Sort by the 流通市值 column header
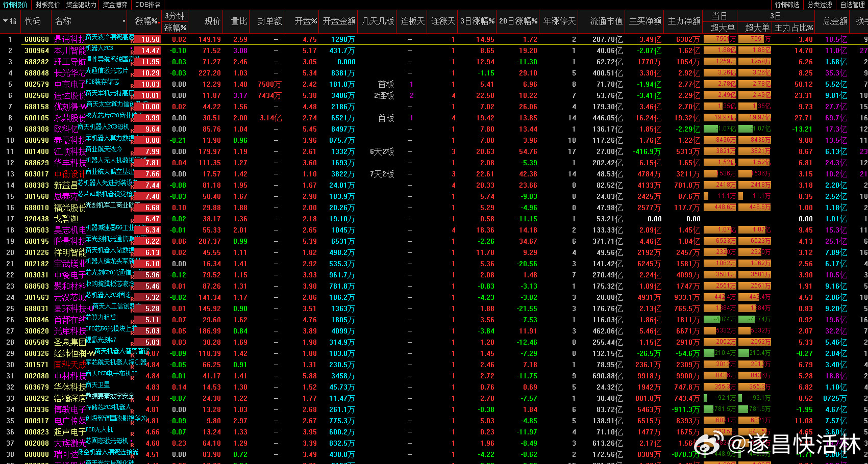This screenshot has width=868, height=464. click(606, 21)
